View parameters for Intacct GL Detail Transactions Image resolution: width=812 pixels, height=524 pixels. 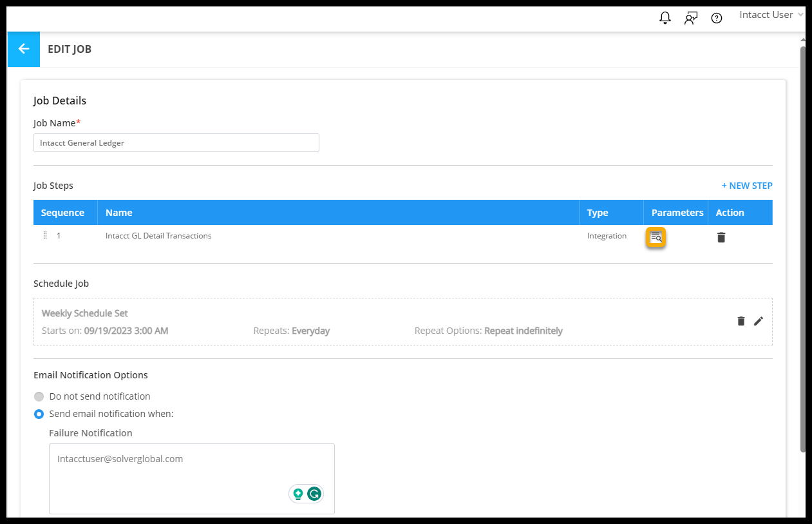tap(656, 237)
